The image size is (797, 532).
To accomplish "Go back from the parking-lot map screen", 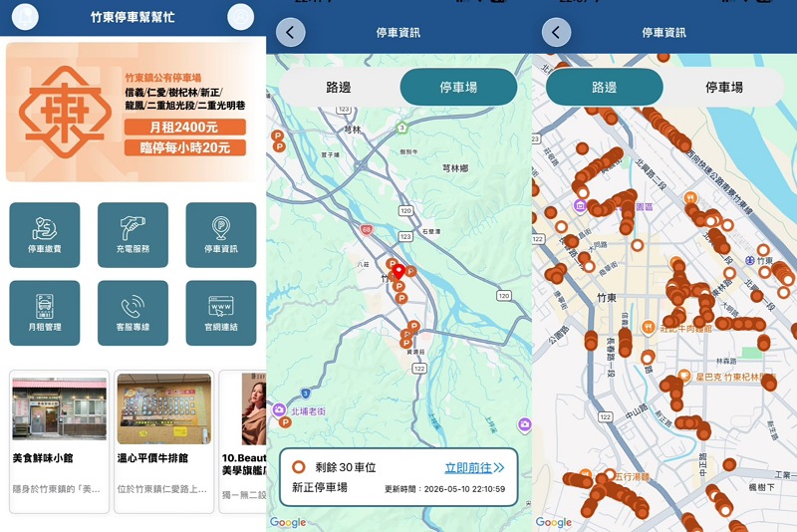I will click(291, 33).
